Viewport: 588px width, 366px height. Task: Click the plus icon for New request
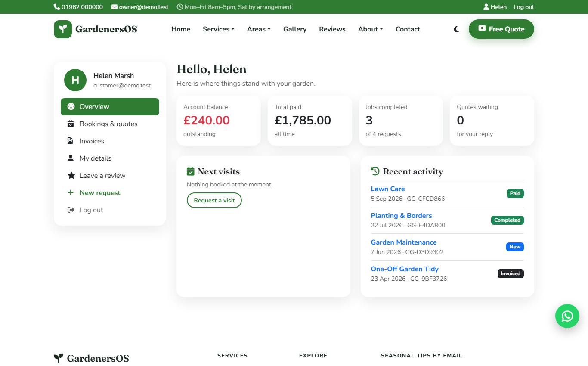(x=71, y=192)
